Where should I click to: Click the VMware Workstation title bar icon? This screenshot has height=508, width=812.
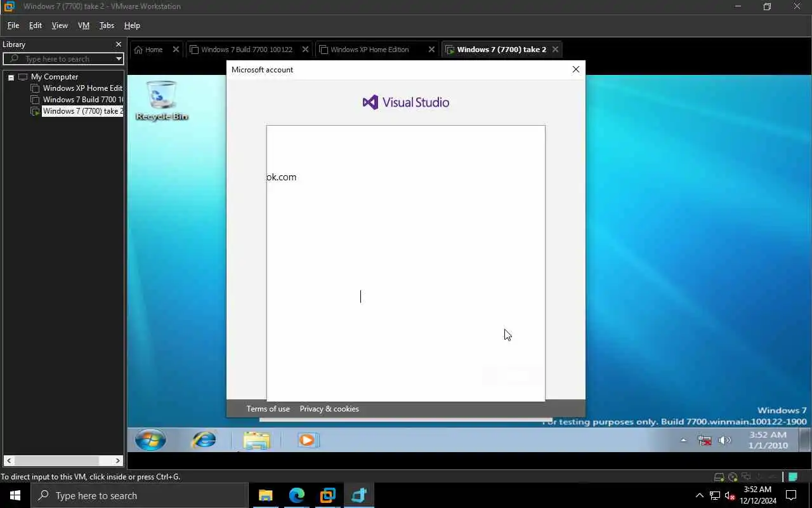click(x=9, y=6)
